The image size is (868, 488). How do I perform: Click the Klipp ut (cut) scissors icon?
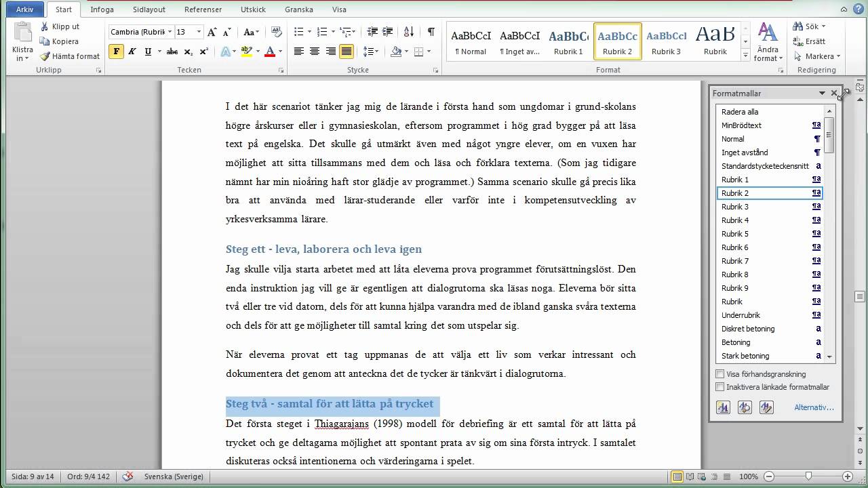coord(45,26)
